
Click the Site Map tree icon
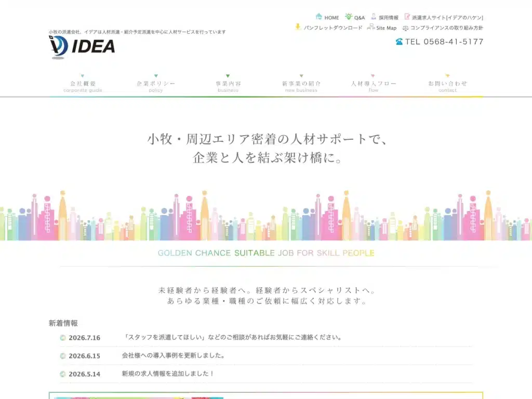[371, 27]
